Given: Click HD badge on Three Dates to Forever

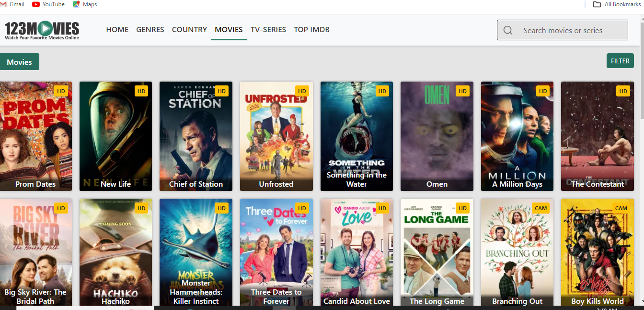Looking at the screenshot, I should tap(302, 208).
